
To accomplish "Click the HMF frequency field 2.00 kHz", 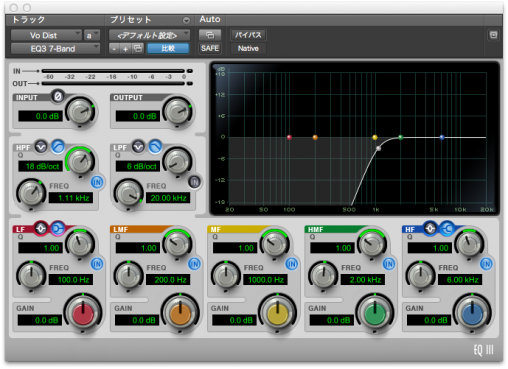I will pyautogui.click(x=363, y=280).
